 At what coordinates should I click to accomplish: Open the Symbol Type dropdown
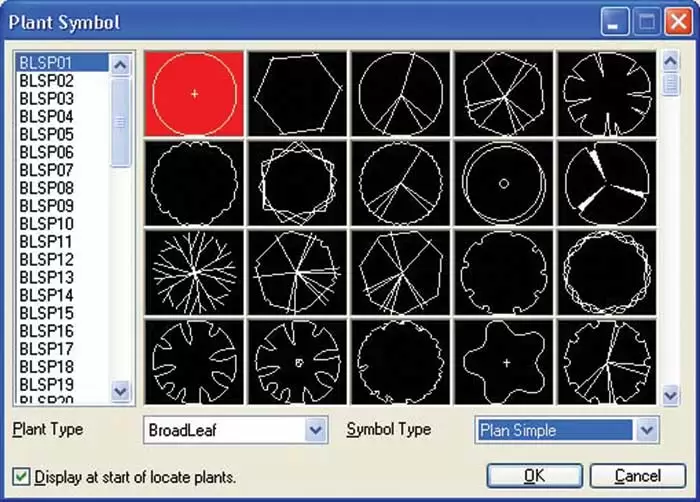(x=646, y=430)
